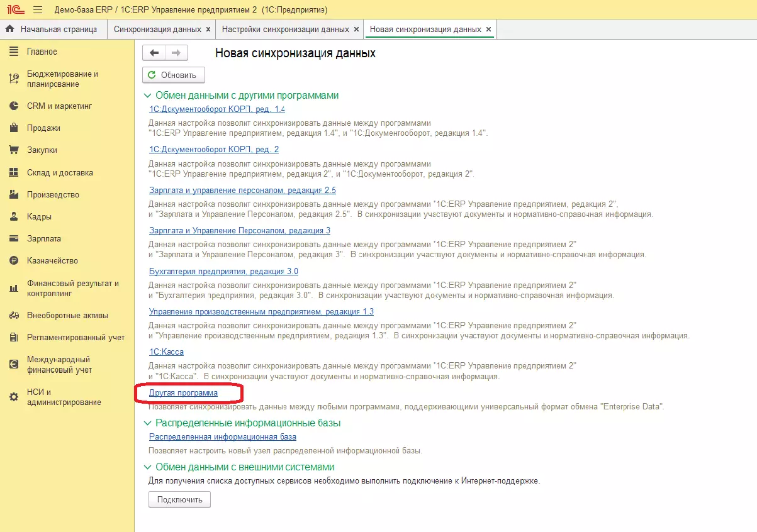Close the Новая синхронизация данных tab
The width and height of the screenshot is (757, 532).
(488, 30)
